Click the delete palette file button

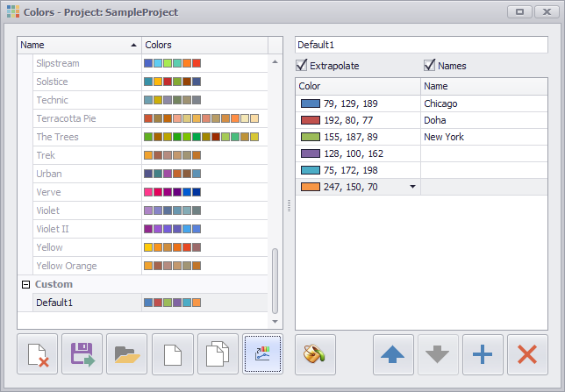coord(37,354)
